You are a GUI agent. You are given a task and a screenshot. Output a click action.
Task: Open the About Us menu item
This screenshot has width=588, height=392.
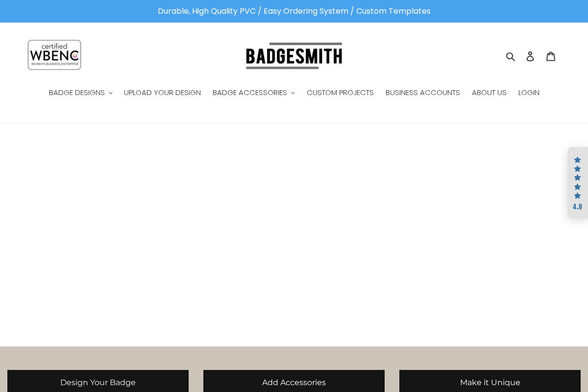[x=489, y=93]
